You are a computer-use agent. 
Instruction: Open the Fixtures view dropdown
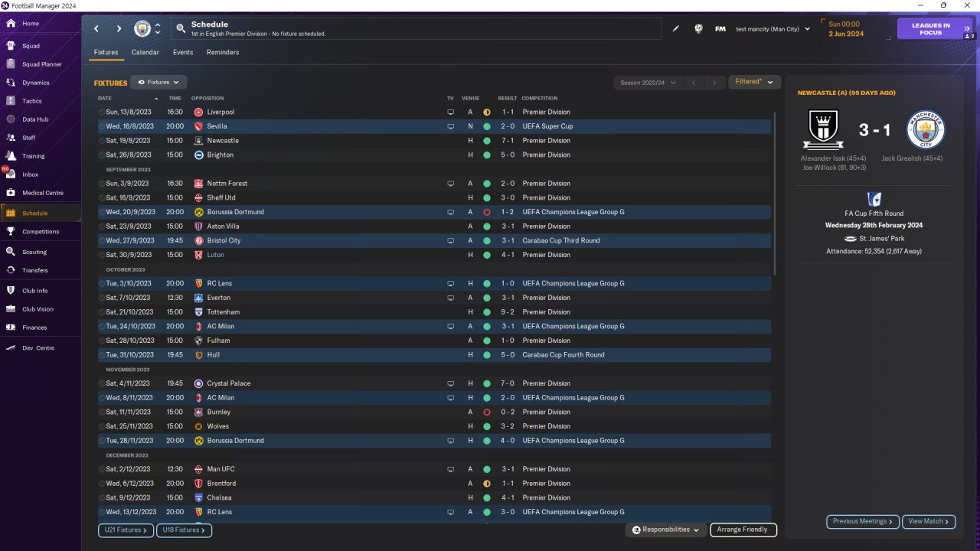pos(158,82)
